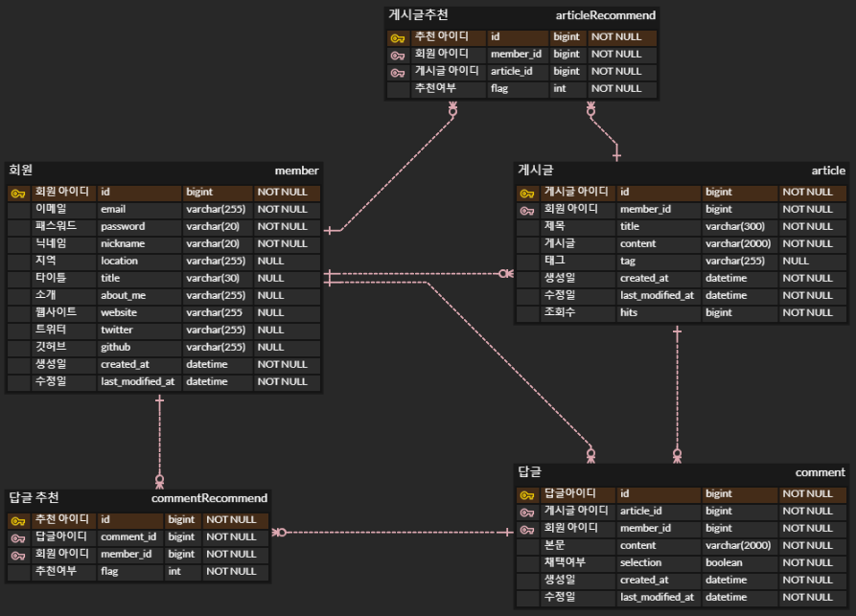Viewport: 856px width, 616px height.
Task: Click the 깃허브 logical name cell
Action: click(x=51, y=347)
